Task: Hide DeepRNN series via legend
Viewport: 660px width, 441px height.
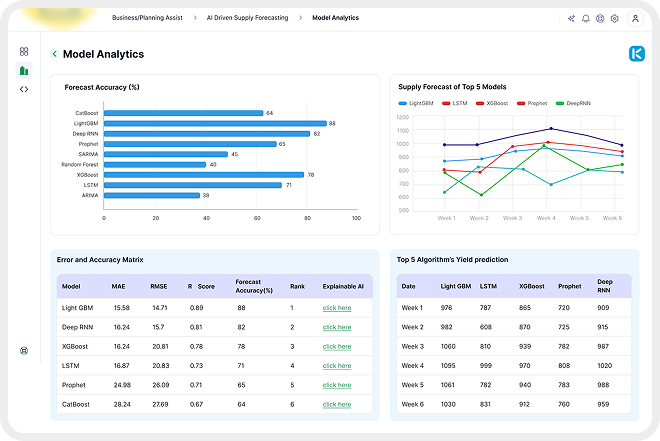Action: pyautogui.click(x=572, y=103)
